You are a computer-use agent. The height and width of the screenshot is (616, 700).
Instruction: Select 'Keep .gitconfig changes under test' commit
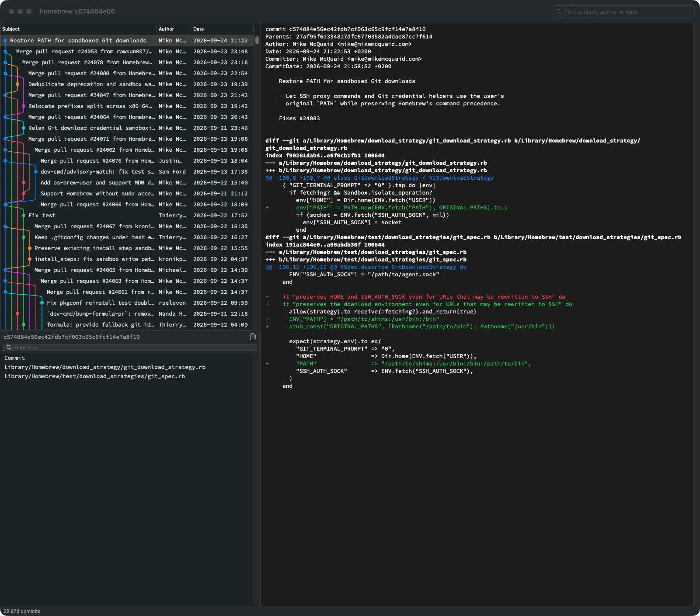127,237
